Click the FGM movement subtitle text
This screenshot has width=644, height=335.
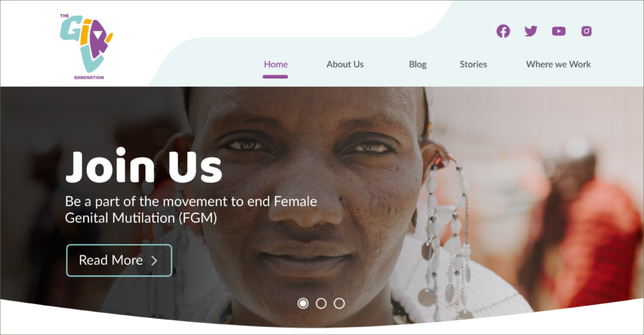click(x=191, y=209)
